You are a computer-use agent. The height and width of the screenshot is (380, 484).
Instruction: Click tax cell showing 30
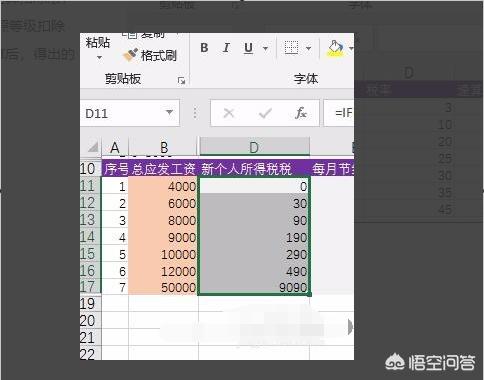(x=254, y=203)
